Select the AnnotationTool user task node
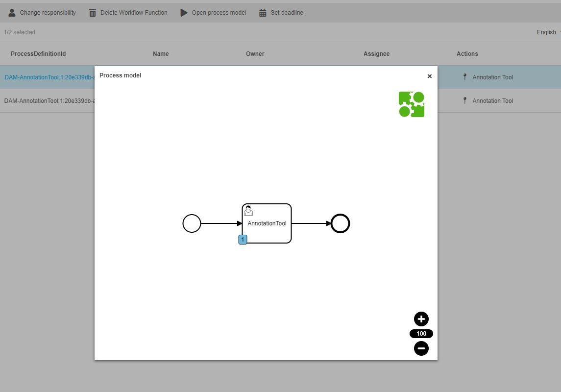This screenshot has width=561, height=392. [x=267, y=223]
